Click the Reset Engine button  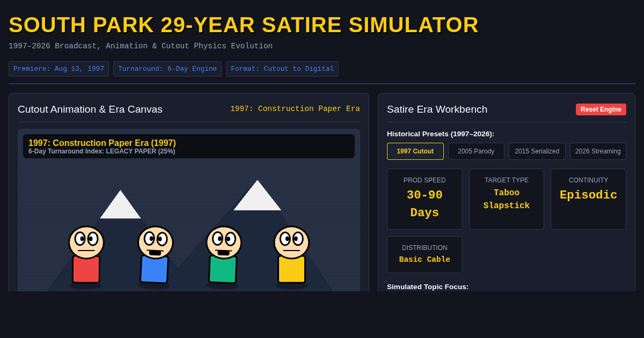(x=601, y=109)
